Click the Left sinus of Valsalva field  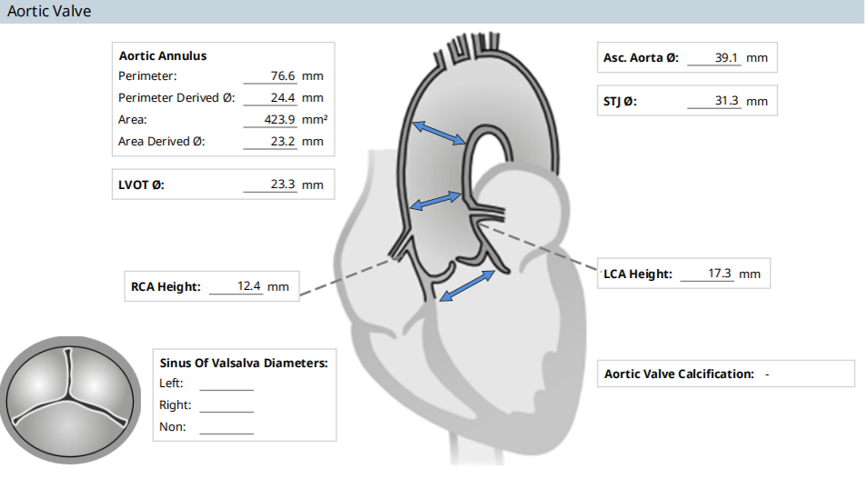227,384
